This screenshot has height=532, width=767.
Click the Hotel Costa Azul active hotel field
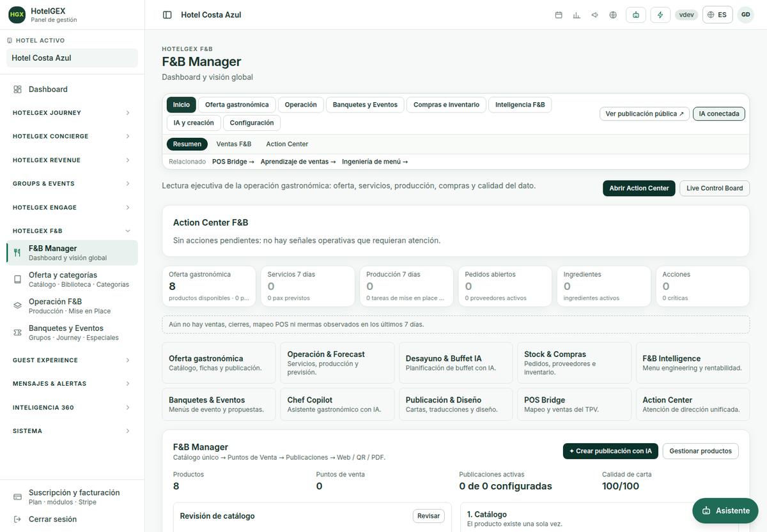pyautogui.click(x=72, y=58)
